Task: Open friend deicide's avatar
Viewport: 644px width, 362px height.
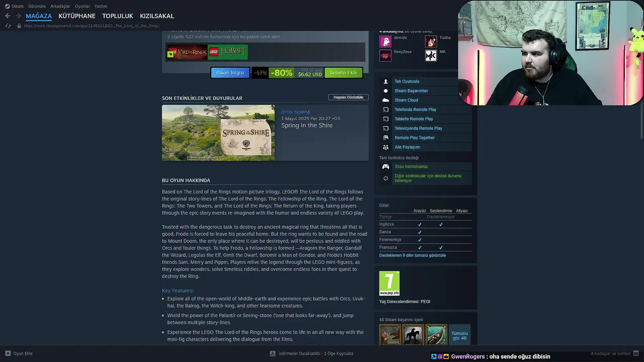Action: coord(385,41)
